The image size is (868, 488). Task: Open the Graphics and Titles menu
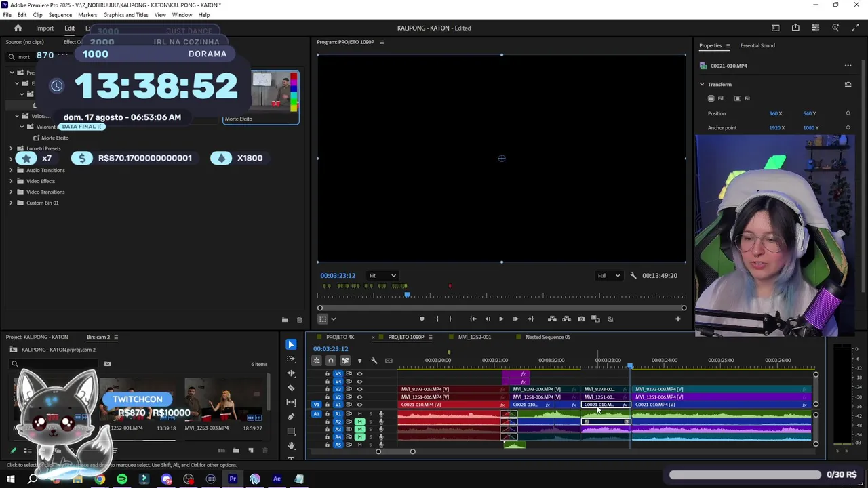click(x=125, y=15)
